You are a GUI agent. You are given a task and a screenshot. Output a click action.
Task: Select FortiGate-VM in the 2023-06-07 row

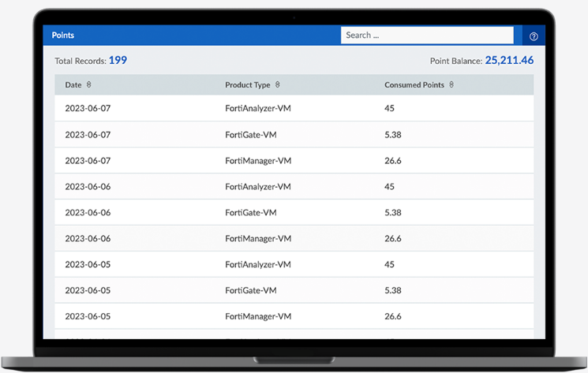point(251,134)
